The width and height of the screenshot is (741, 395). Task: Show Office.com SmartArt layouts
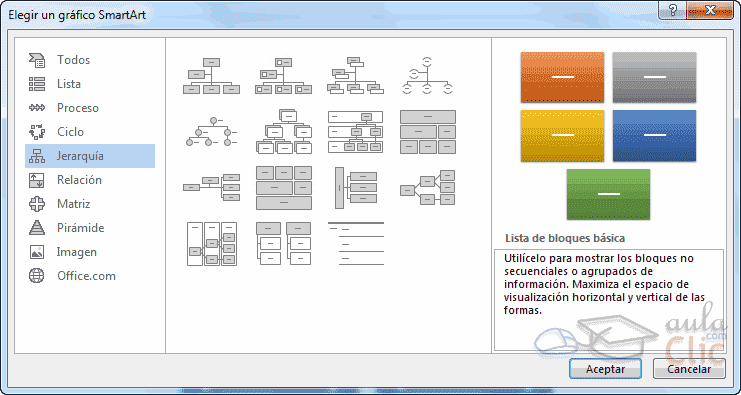[x=90, y=276]
